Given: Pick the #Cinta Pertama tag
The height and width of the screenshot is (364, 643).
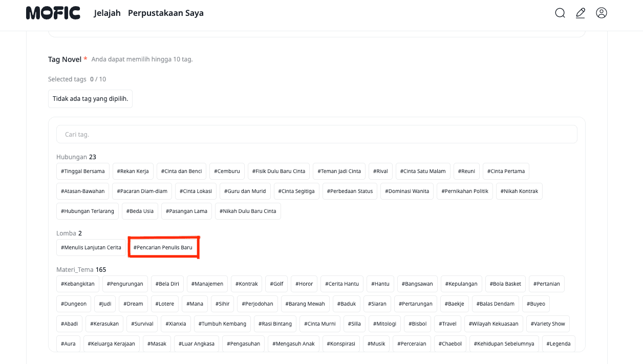Looking at the screenshot, I should point(506,172).
